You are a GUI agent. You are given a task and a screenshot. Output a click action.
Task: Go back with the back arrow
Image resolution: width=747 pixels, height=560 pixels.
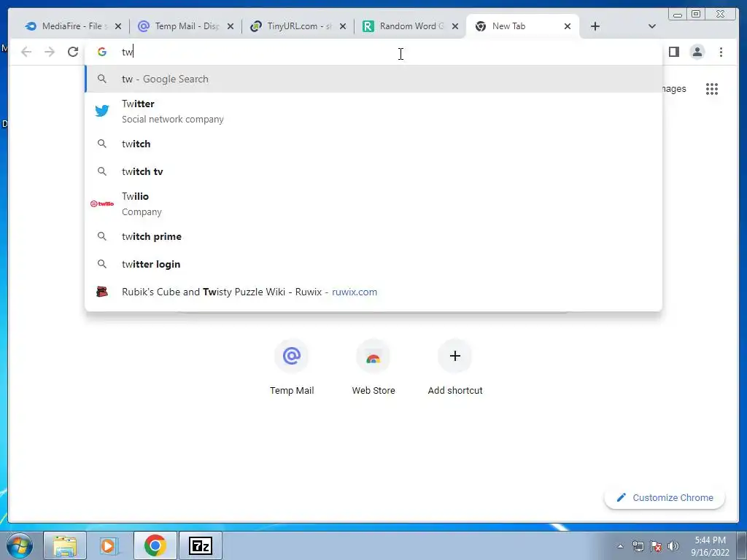(x=26, y=52)
